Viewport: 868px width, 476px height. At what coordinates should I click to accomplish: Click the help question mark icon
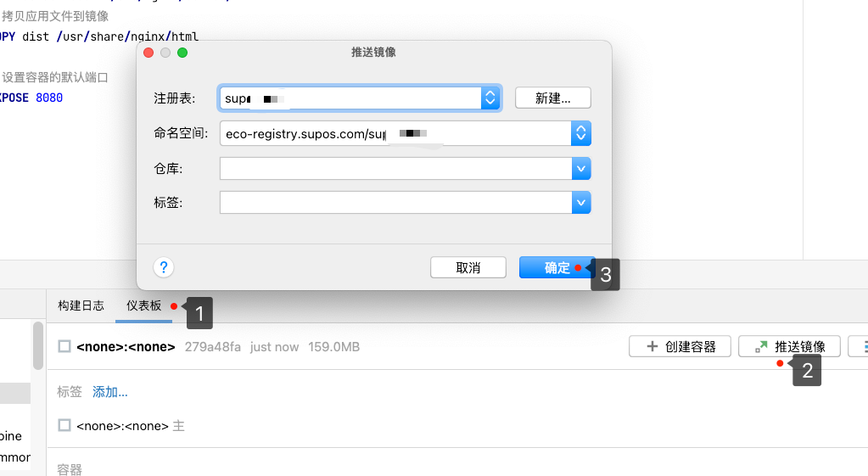pos(164,267)
